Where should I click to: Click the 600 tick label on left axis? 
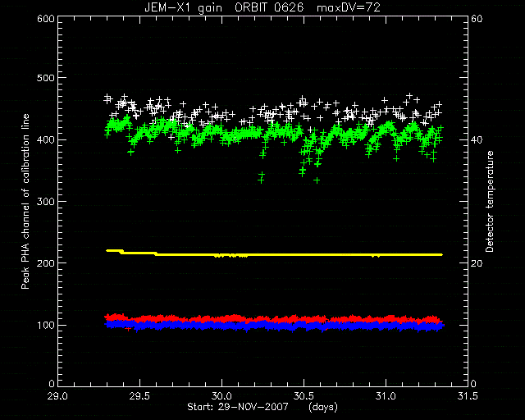46,19
